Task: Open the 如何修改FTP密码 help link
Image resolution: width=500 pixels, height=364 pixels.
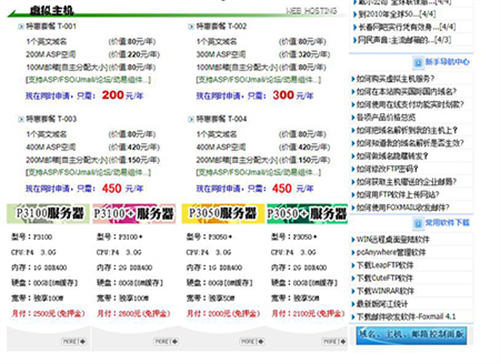Action: coord(387,169)
